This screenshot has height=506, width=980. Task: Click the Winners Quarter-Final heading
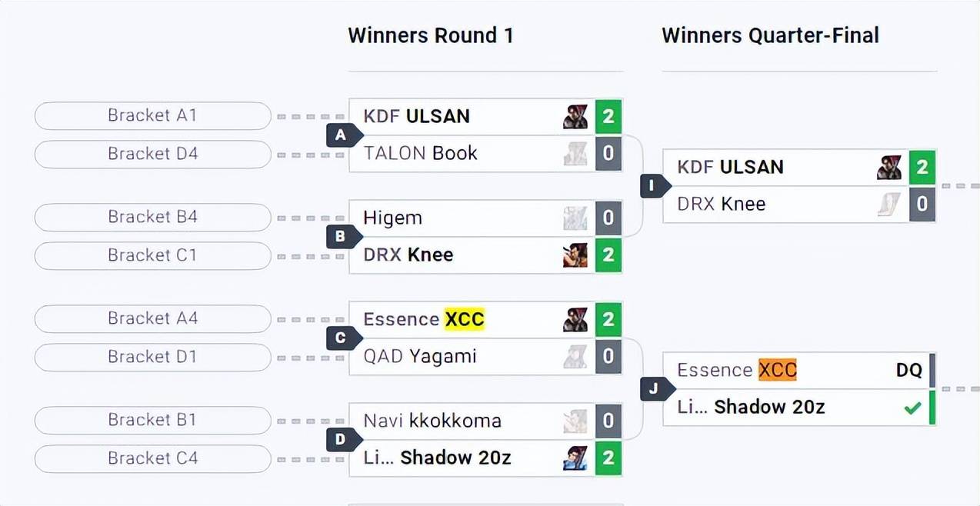(x=770, y=36)
